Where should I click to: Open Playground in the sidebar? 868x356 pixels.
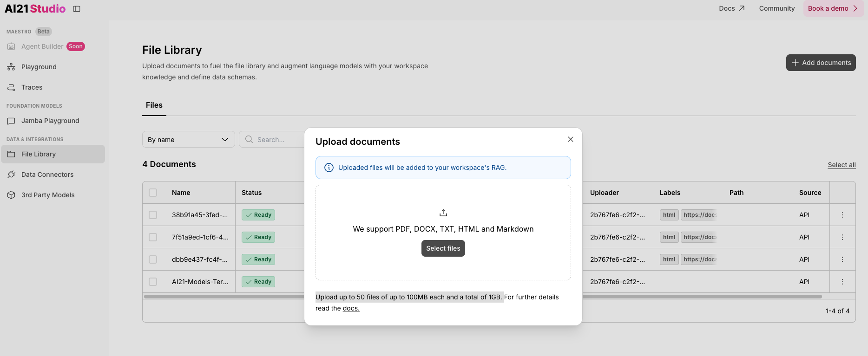pos(53,67)
